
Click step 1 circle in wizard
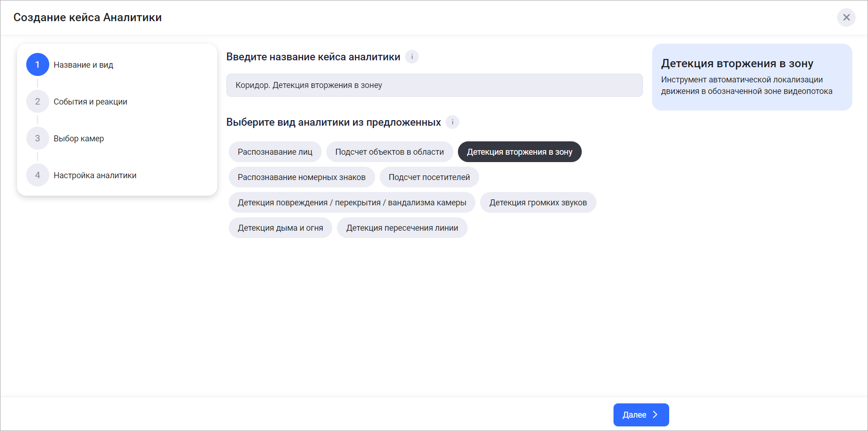point(38,64)
